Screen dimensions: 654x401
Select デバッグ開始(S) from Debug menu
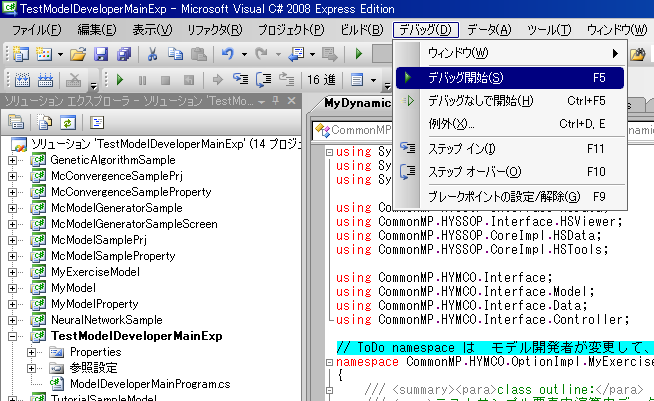point(510,78)
